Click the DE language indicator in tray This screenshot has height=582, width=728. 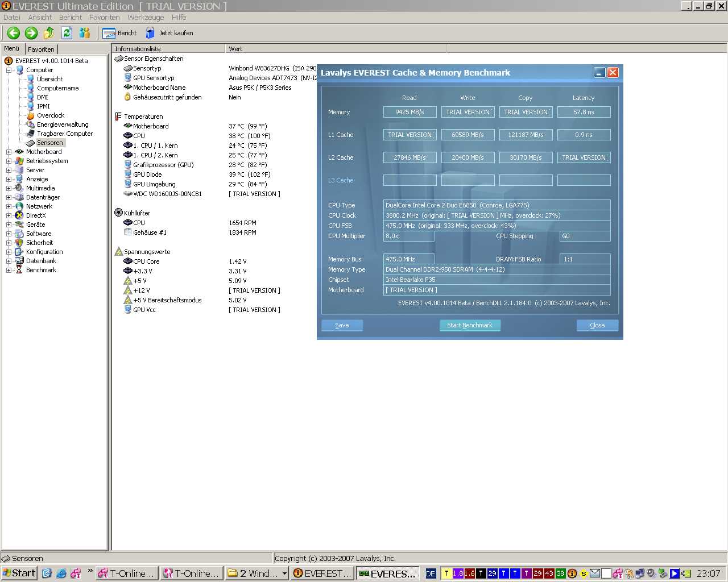(x=431, y=573)
